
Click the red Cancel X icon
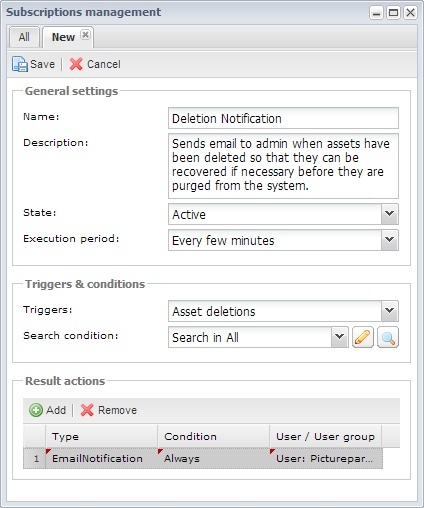tap(76, 64)
